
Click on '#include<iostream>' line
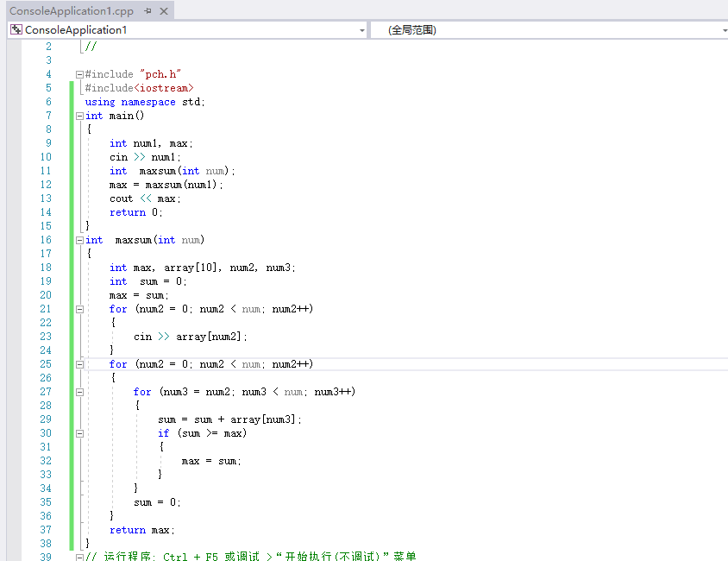click(139, 88)
